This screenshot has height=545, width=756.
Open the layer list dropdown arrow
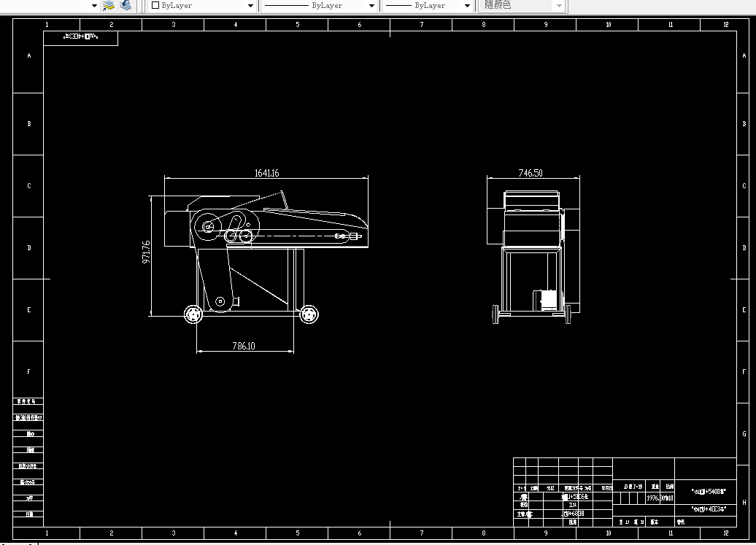(x=94, y=6)
